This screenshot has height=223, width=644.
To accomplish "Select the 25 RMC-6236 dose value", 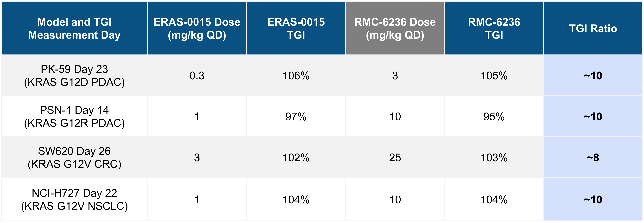I will [395, 157].
